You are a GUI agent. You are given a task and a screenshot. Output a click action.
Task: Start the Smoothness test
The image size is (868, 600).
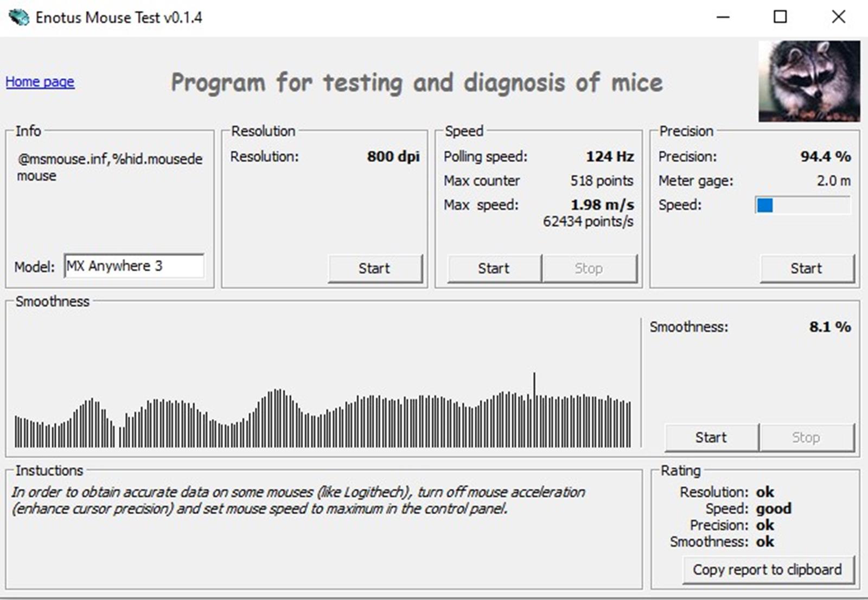711,437
